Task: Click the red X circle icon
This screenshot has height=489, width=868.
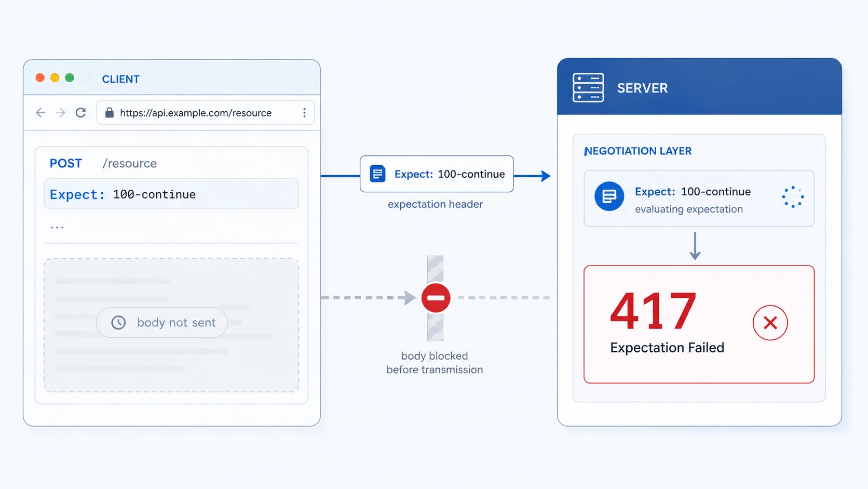Action: [770, 323]
